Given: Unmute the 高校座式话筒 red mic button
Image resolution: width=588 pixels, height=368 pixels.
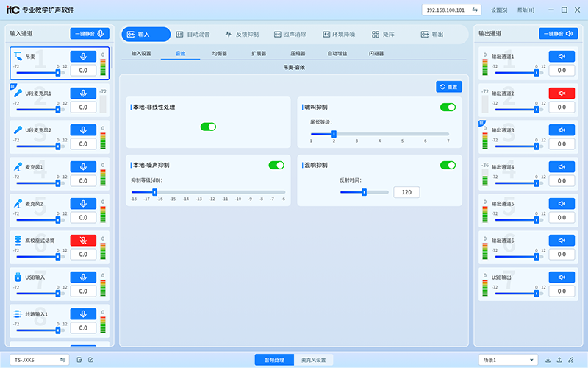Looking at the screenshot, I should pos(83,241).
